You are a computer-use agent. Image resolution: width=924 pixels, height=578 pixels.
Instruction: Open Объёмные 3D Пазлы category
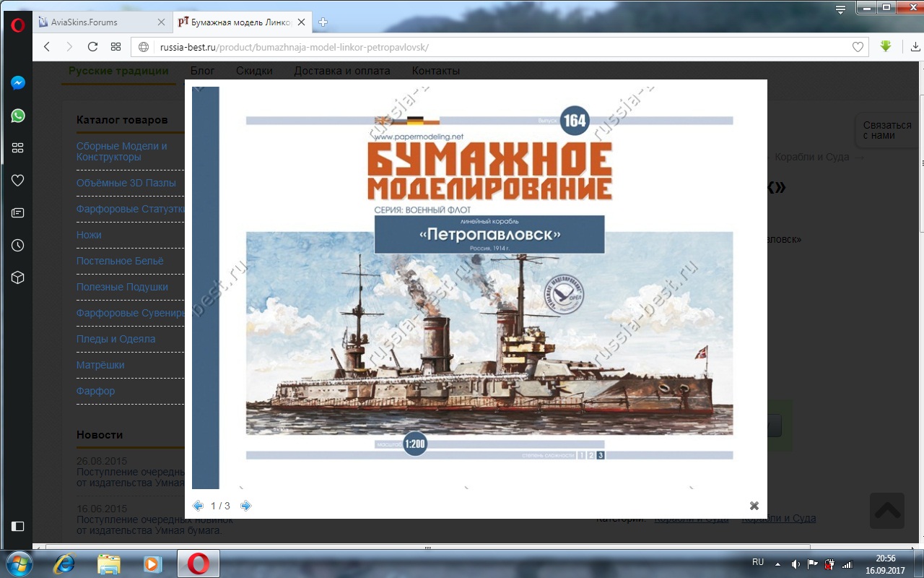(x=126, y=183)
